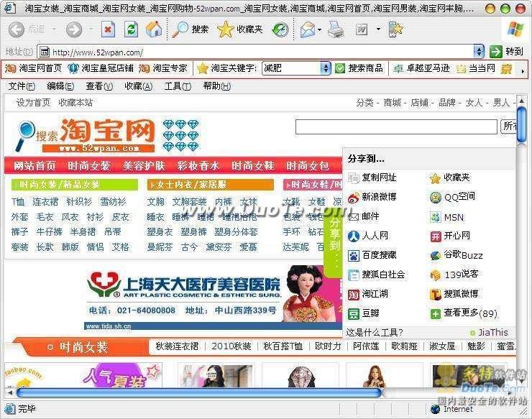Click the Edit document toolbar icon
This screenshot has height=419, width=532.
(x=362, y=30)
